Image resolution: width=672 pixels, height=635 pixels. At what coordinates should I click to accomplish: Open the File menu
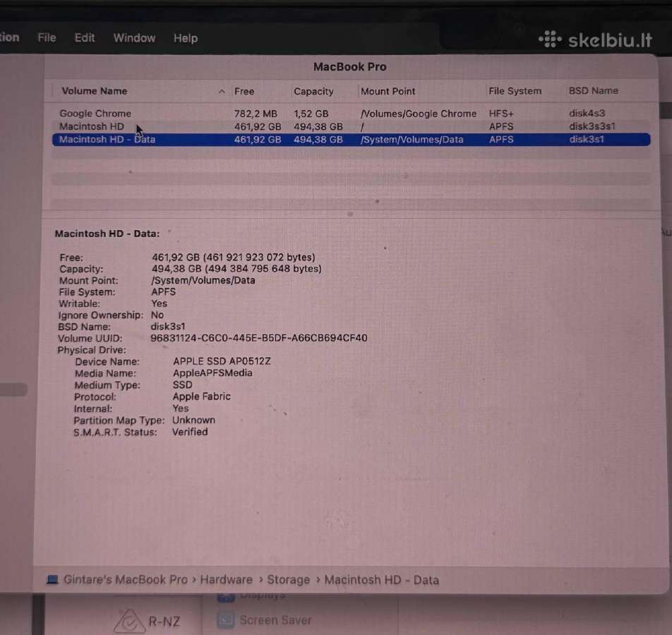click(x=47, y=38)
